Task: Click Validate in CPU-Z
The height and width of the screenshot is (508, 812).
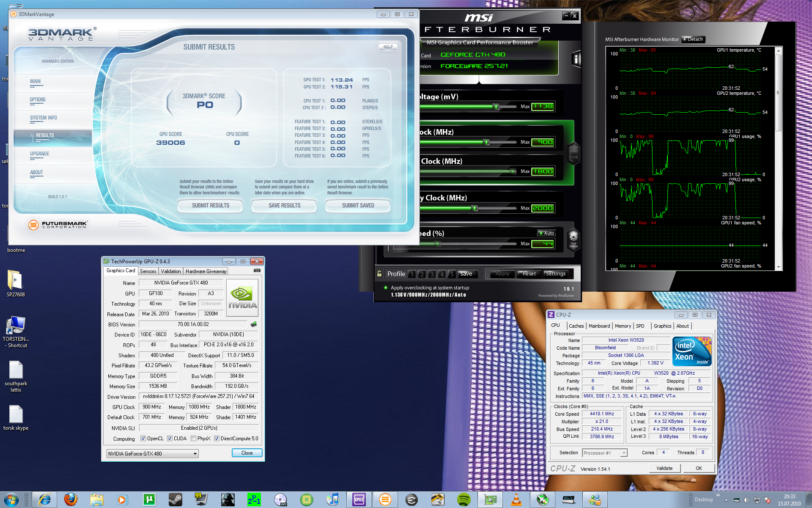Action: 664,468
